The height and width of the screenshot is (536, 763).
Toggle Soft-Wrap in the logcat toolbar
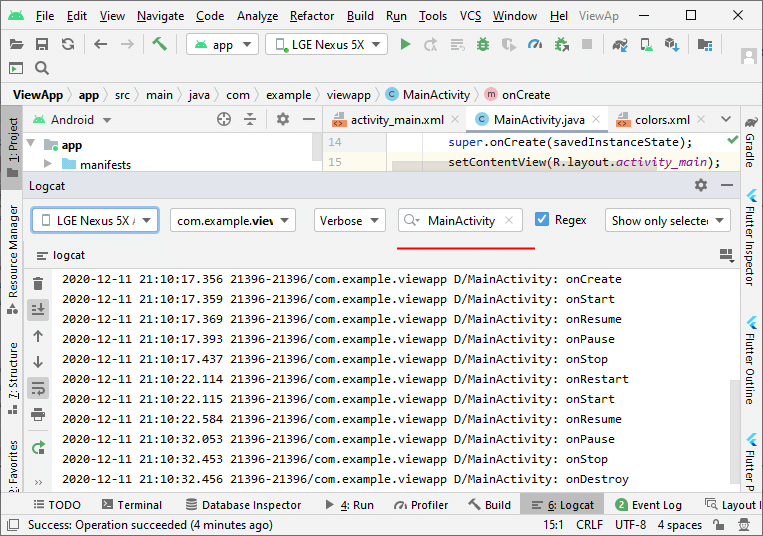(x=38, y=388)
